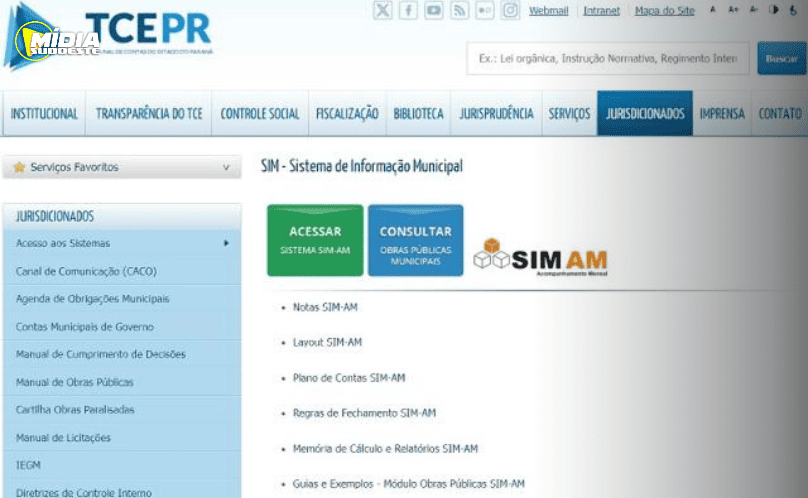Open the Biblioteca menu
The height and width of the screenshot is (498, 808).
pyautogui.click(x=418, y=113)
